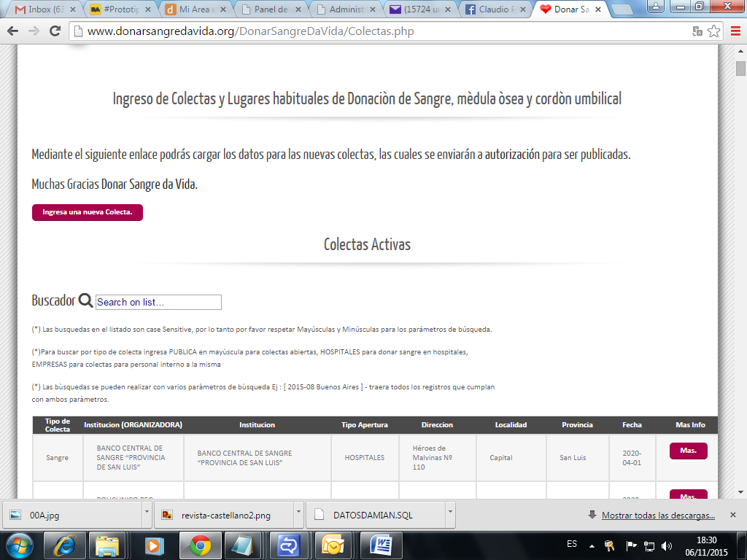Expand the DATOSDAMIAN.SQL download menu arrow
This screenshot has height=560, width=747.
[x=450, y=514]
